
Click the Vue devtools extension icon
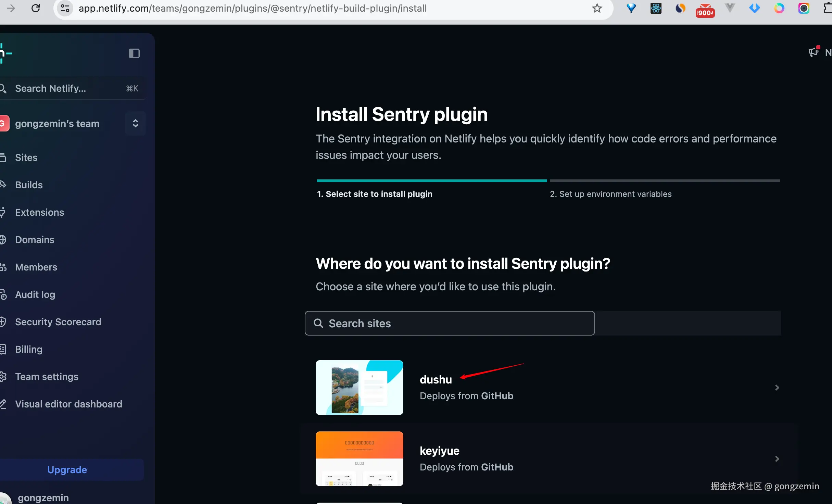(x=730, y=8)
